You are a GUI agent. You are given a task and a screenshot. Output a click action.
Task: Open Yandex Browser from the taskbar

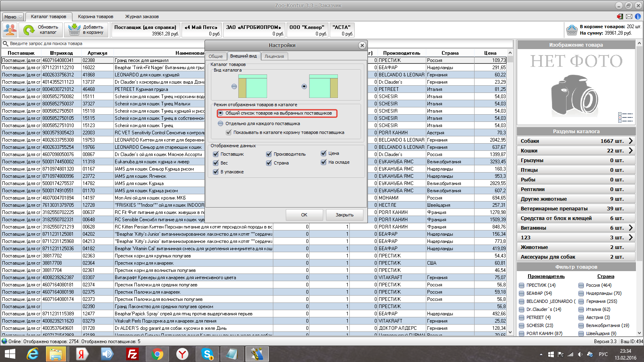click(182, 354)
